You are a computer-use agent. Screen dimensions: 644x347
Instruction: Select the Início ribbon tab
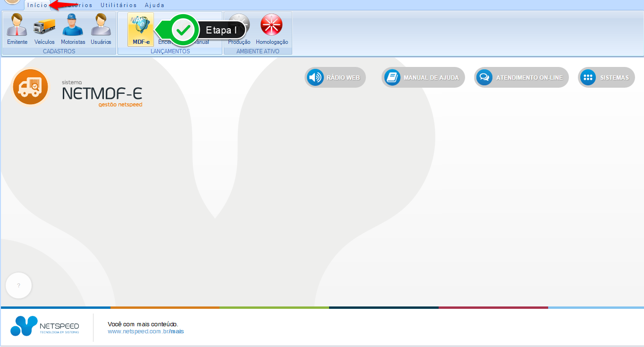tap(37, 5)
